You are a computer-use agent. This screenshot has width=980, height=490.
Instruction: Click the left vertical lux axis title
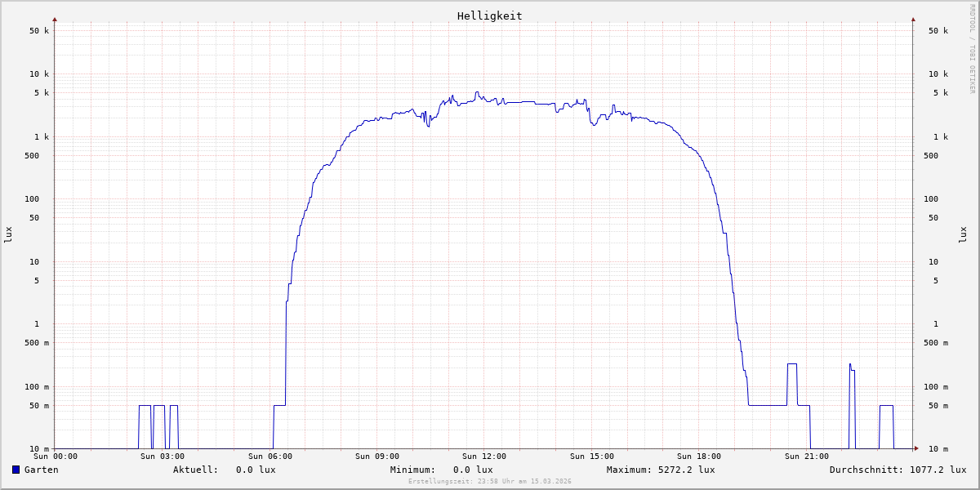click(x=8, y=234)
